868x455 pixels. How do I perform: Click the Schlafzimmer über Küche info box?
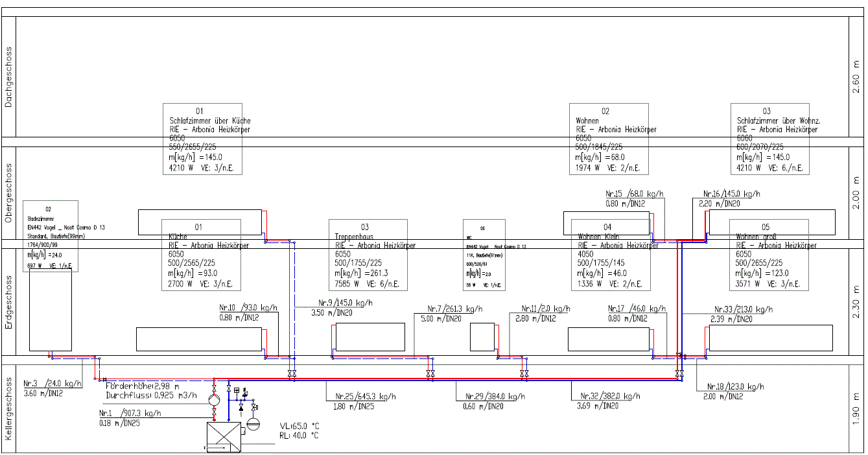pyautogui.click(x=202, y=139)
